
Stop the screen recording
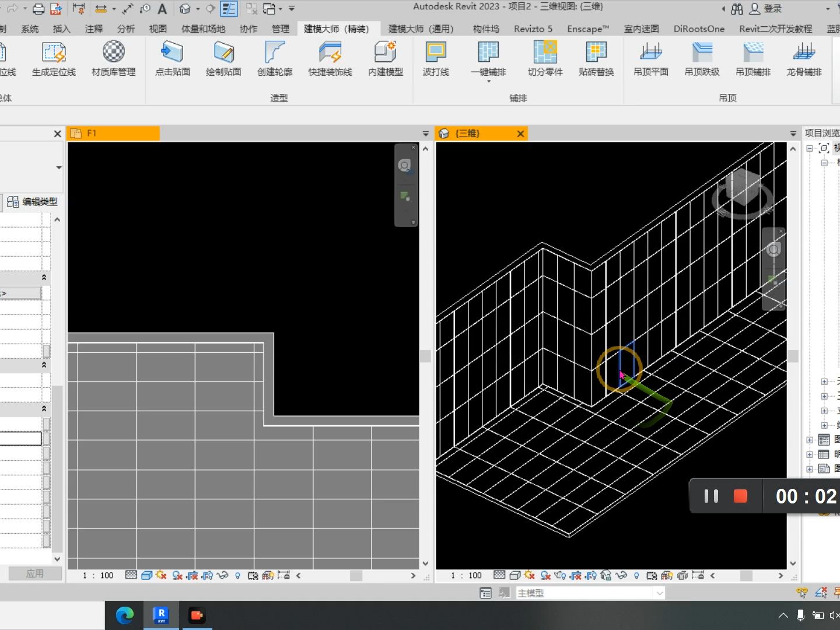tap(740, 496)
